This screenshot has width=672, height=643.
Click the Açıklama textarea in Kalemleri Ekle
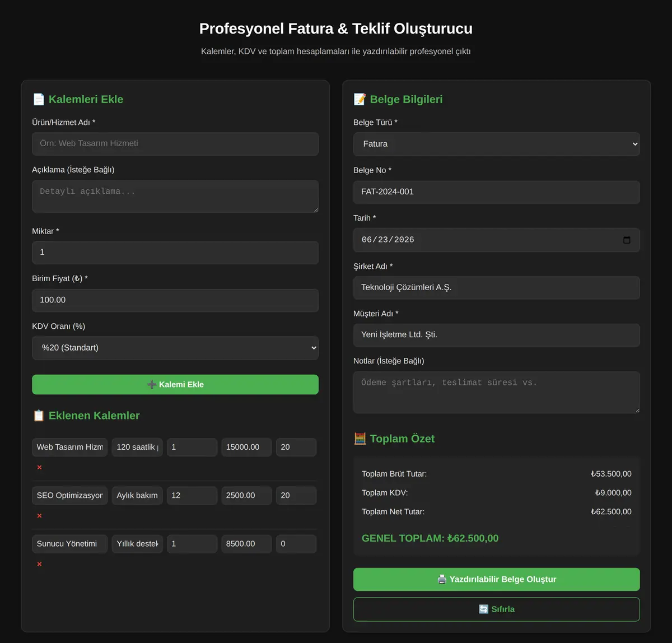click(x=175, y=196)
